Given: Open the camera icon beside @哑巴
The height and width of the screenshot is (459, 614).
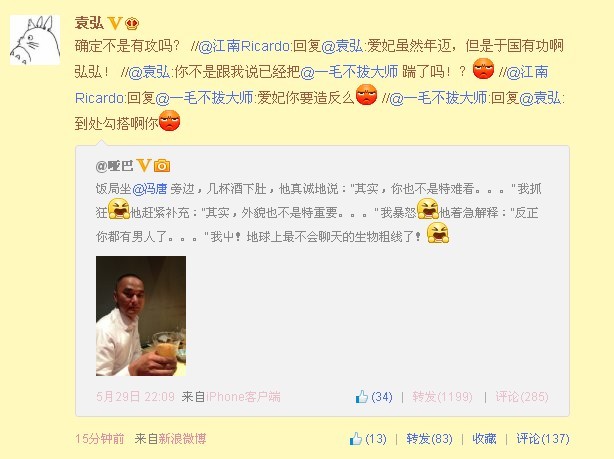Looking at the screenshot, I should [x=162, y=166].
